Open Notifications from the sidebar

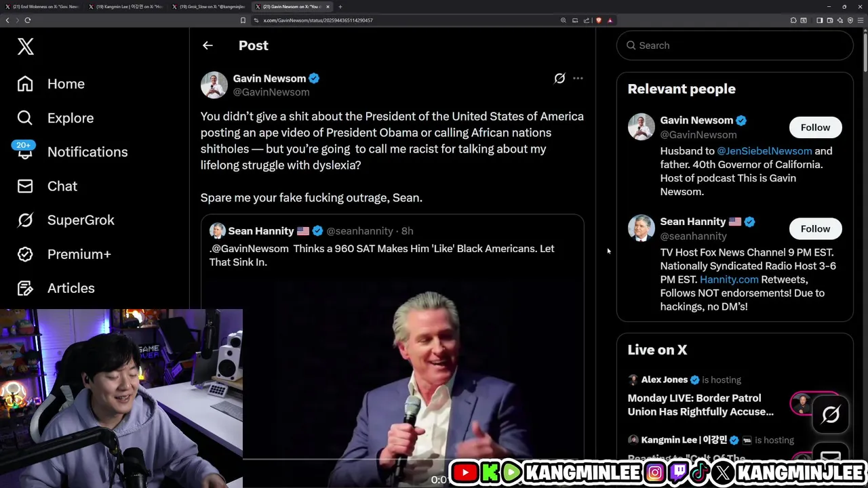(x=87, y=152)
